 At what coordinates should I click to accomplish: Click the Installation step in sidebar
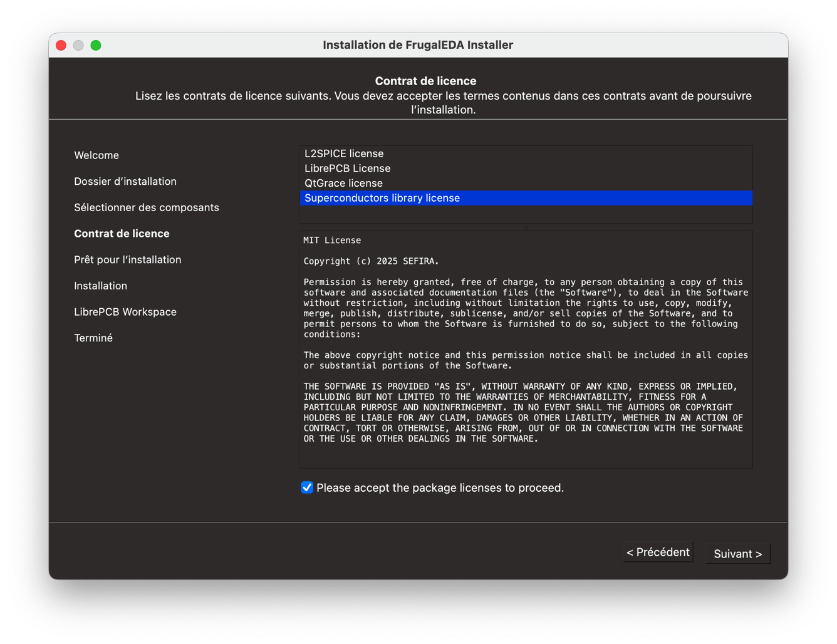click(x=100, y=286)
